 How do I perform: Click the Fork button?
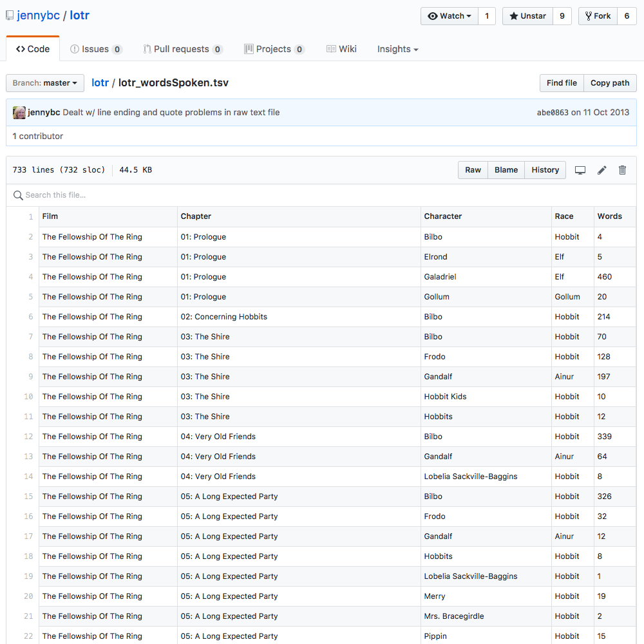598,16
